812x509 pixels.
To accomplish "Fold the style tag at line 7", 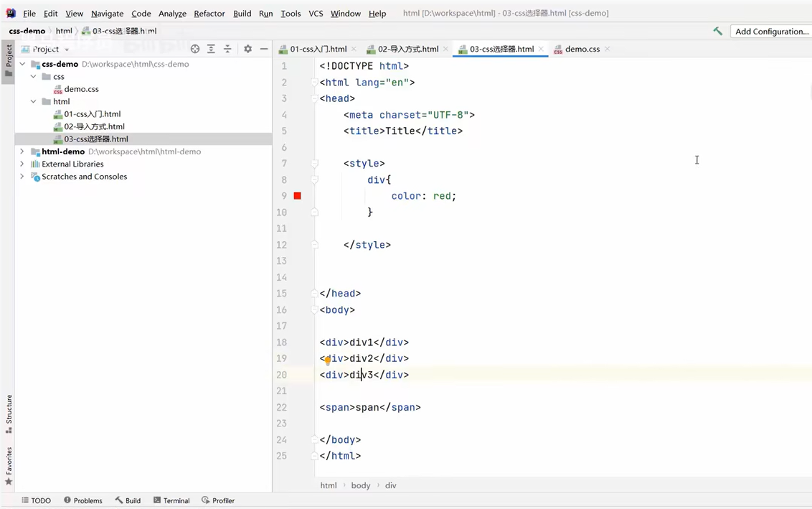I will point(314,163).
